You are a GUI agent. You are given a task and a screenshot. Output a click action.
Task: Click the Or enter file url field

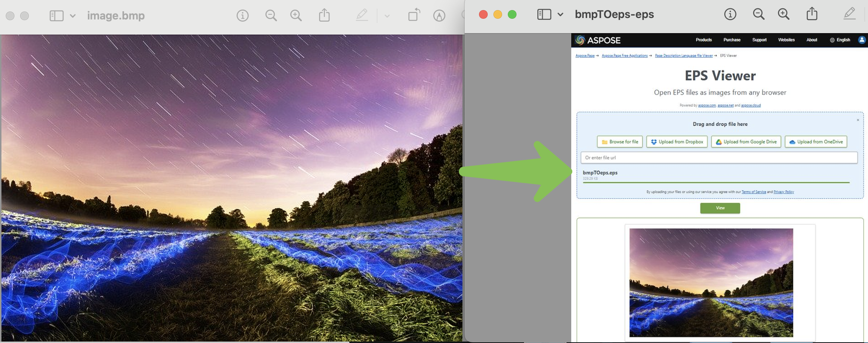coord(719,158)
